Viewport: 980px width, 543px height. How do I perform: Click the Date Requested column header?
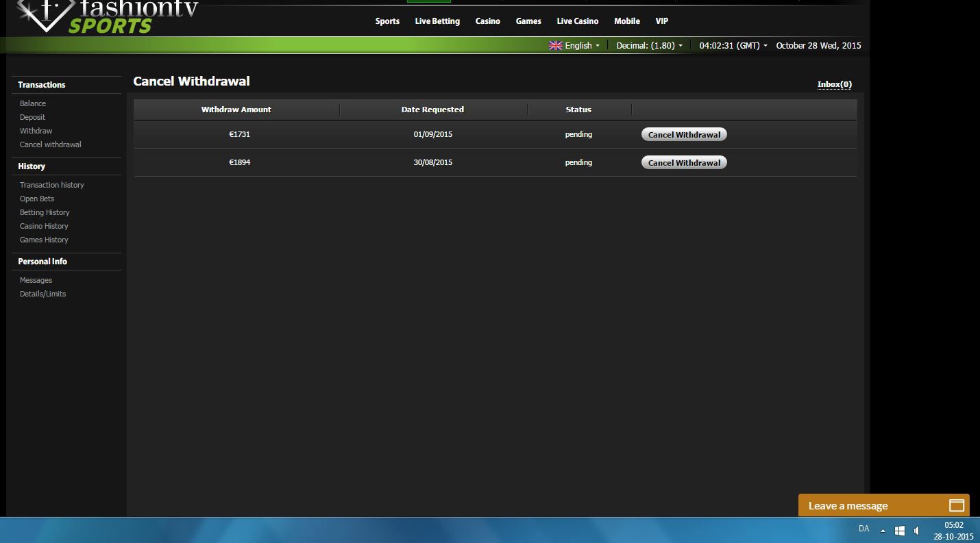tap(432, 110)
